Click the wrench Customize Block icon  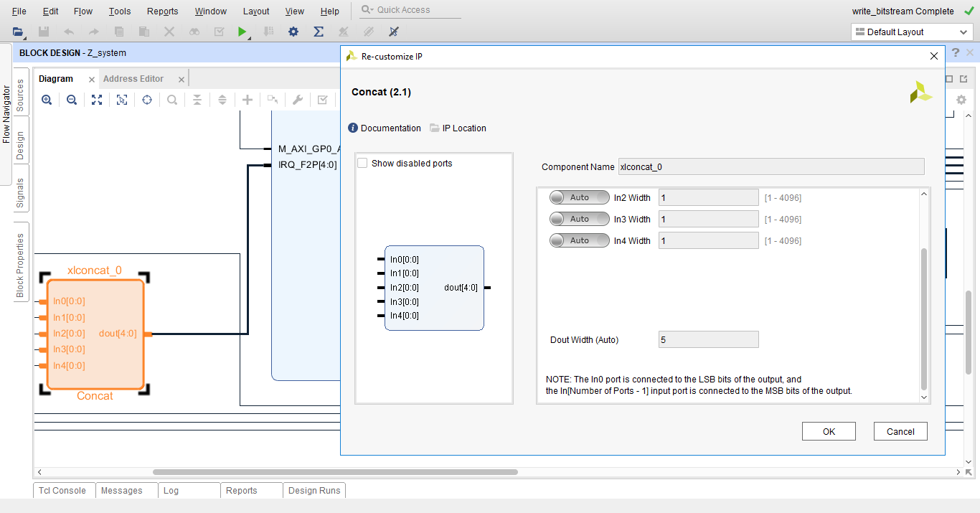coord(298,100)
